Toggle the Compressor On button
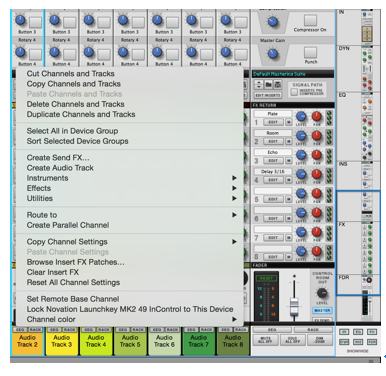 pos(310,20)
